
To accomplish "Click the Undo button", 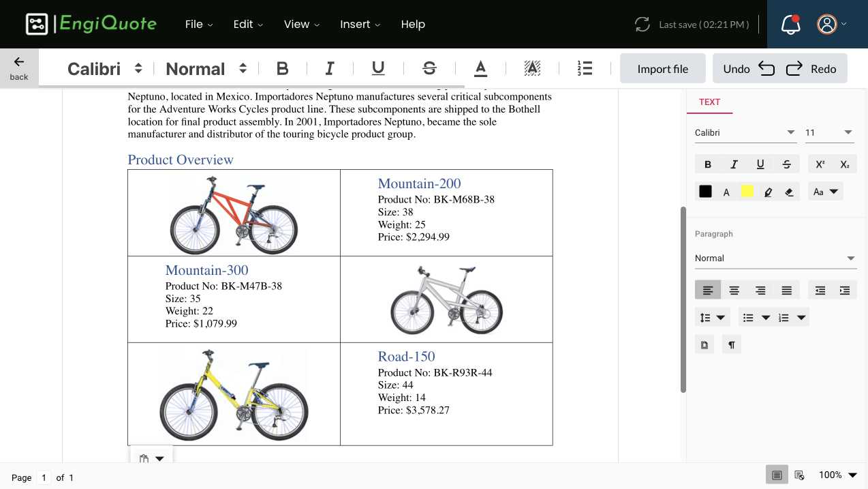I will pyautogui.click(x=748, y=69).
